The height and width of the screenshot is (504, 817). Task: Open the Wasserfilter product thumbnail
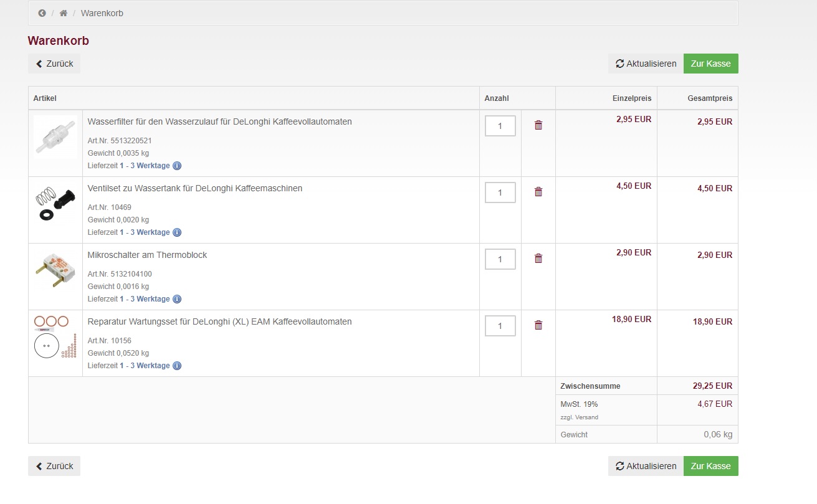[x=55, y=136]
